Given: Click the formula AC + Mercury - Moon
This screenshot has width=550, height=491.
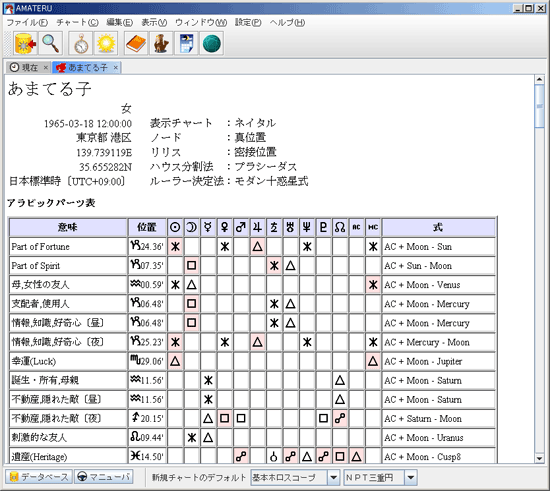Looking at the screenshot, I should pyautogui.click(x=427, y=342).
